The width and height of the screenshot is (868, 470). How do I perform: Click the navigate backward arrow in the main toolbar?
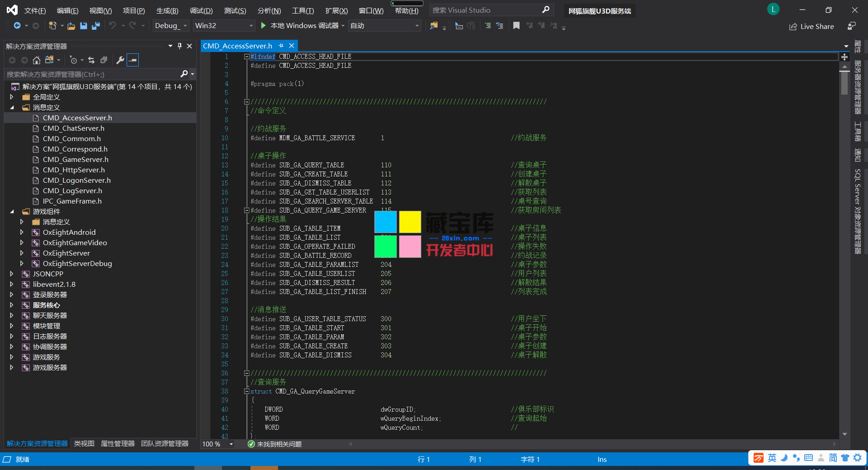[x=17, y=26]
